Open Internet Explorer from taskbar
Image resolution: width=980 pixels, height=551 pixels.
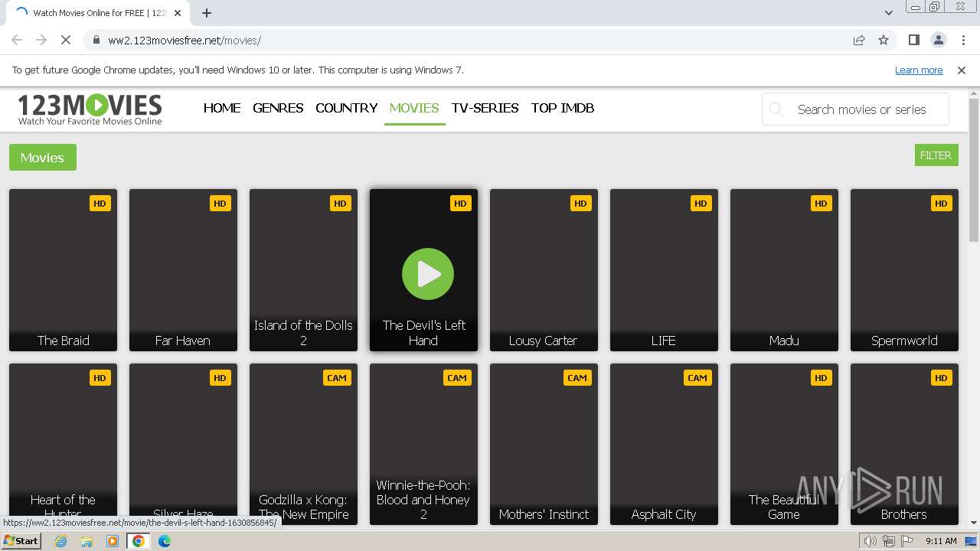[x=60, y=541]
